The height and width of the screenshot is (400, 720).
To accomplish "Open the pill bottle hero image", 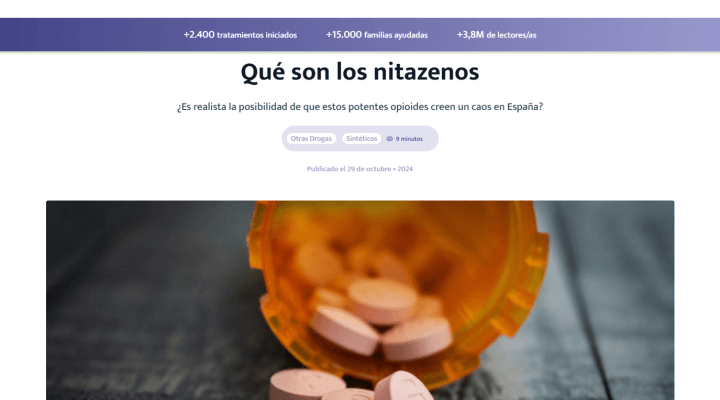I will [360, 300].
